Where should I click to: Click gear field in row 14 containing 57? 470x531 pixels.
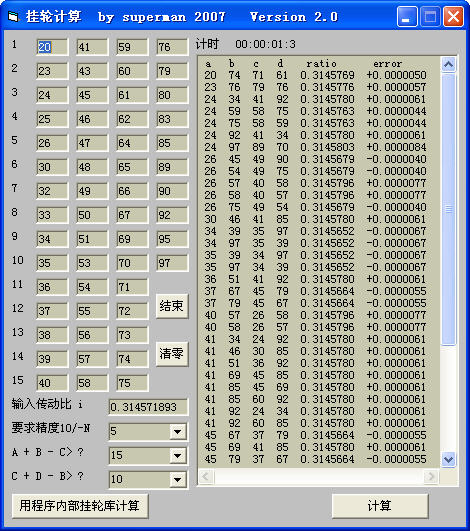92,359
